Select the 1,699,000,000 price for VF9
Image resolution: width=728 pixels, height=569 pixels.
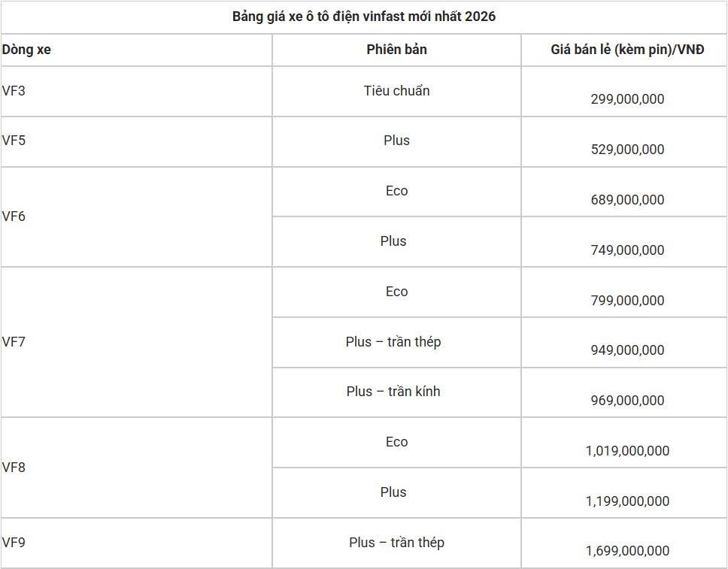(627, 551)
